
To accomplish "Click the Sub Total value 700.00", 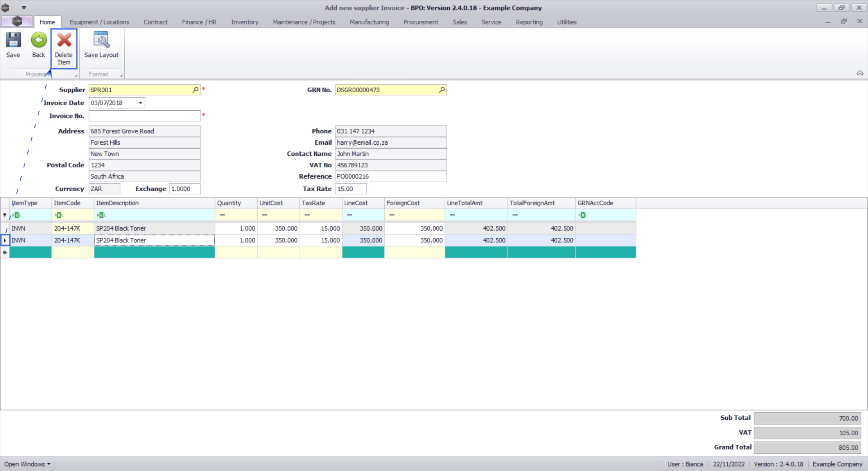I will pos(807,419).
